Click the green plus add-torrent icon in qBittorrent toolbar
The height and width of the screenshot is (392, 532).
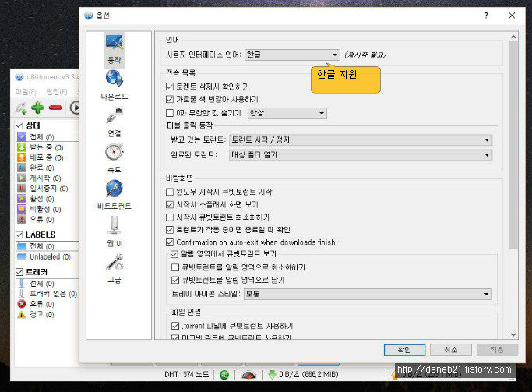[x=37, y=108]
